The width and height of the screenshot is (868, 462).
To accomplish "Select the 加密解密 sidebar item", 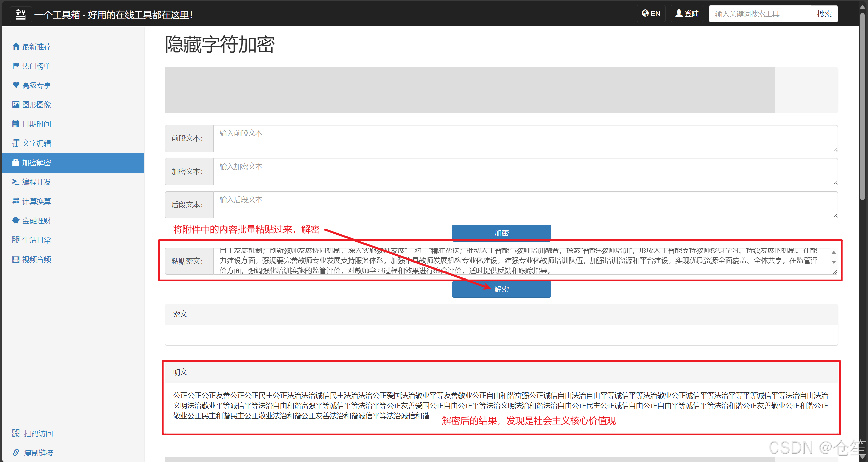I will pyautogui.click(x=36, y=163).
